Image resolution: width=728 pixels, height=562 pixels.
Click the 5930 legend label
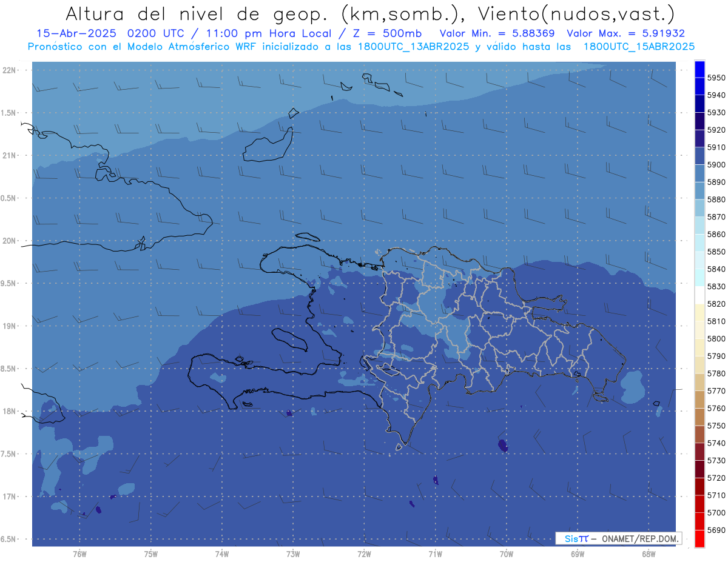pyautogui.click(x=716, y=112)
